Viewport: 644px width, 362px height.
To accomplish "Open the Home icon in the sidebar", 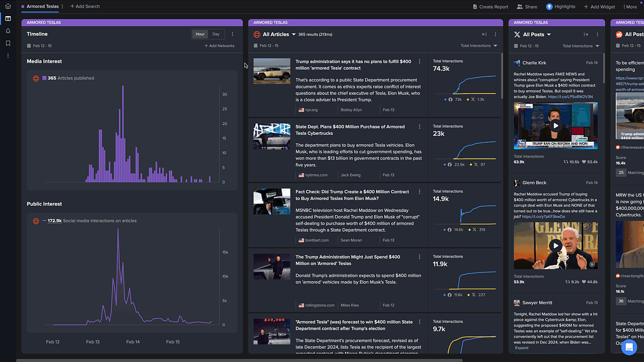I will pyautogui.click(x=8, y=6).
